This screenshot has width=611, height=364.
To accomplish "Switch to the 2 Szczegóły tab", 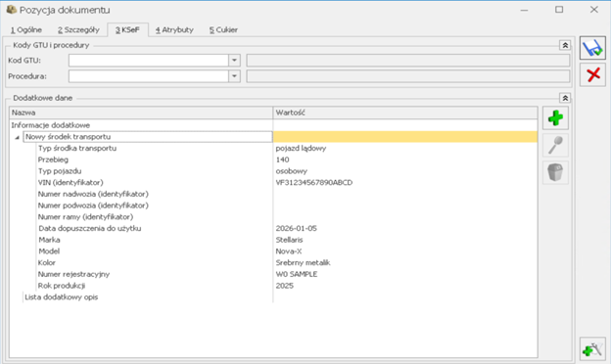I will (78, 30).
